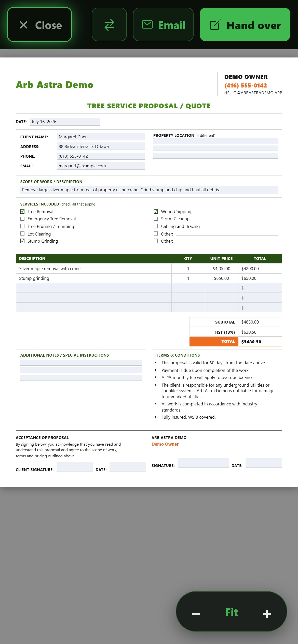Click the Arb Astra Demo company title
Screen dimensions: 298x644
coord(55,85)
